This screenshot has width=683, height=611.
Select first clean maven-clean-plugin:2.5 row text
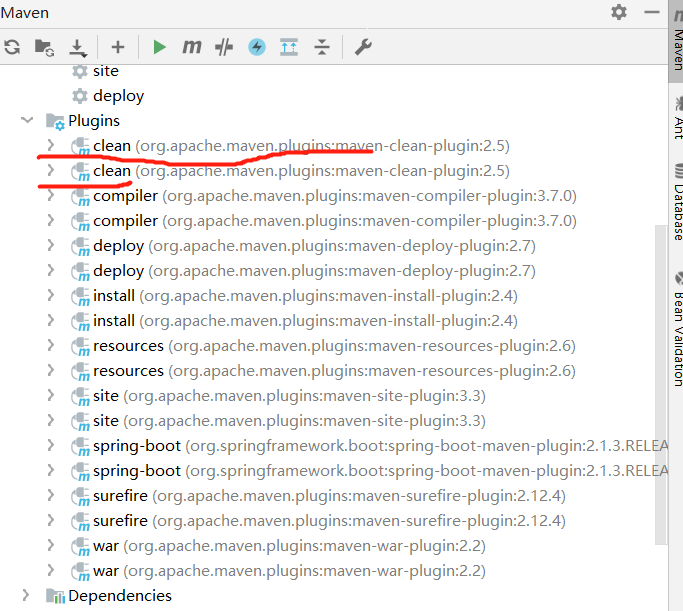pos(301,146)
